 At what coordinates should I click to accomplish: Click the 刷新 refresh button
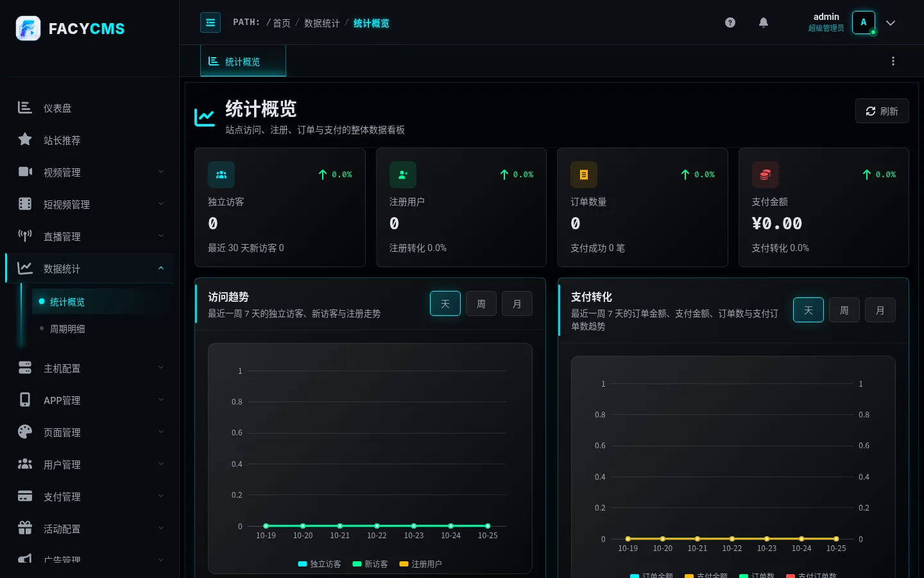pyautogui.click(x=882, y=111)
